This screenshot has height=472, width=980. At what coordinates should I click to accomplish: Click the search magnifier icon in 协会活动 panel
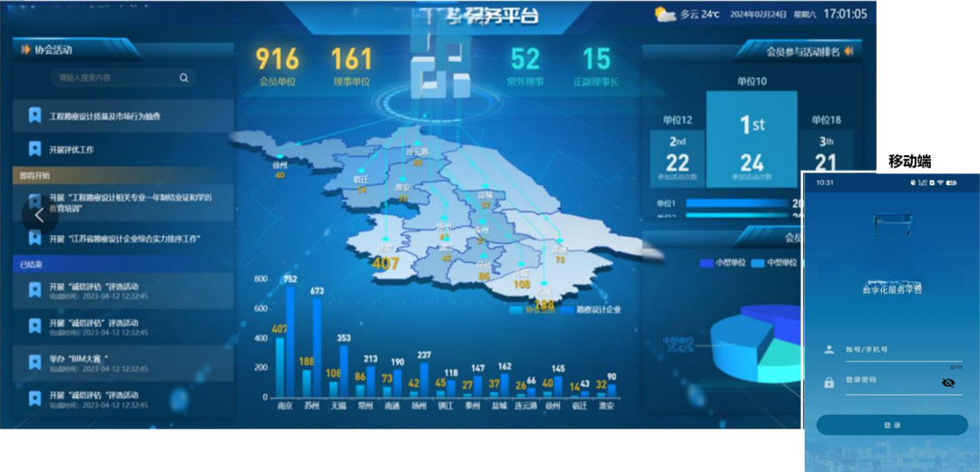(x=183, y=78)
